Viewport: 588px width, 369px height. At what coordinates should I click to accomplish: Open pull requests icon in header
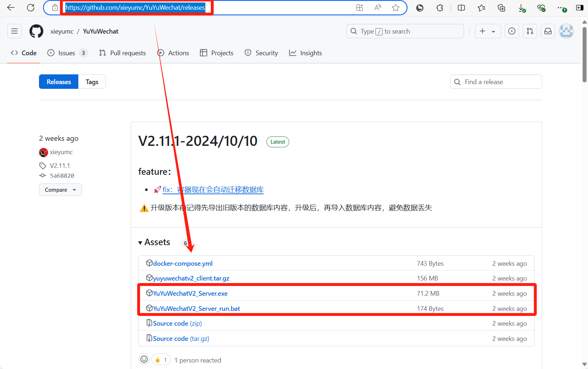tap(530, 31)
